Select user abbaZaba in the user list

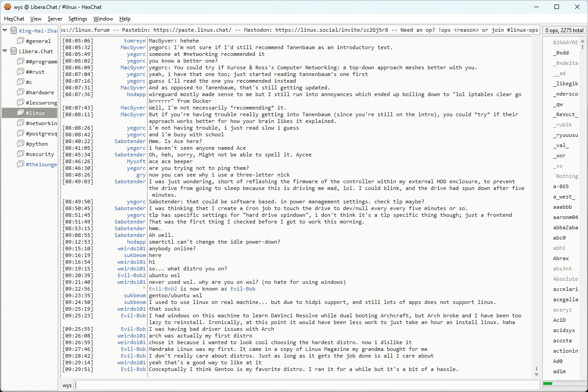(565, 228)
